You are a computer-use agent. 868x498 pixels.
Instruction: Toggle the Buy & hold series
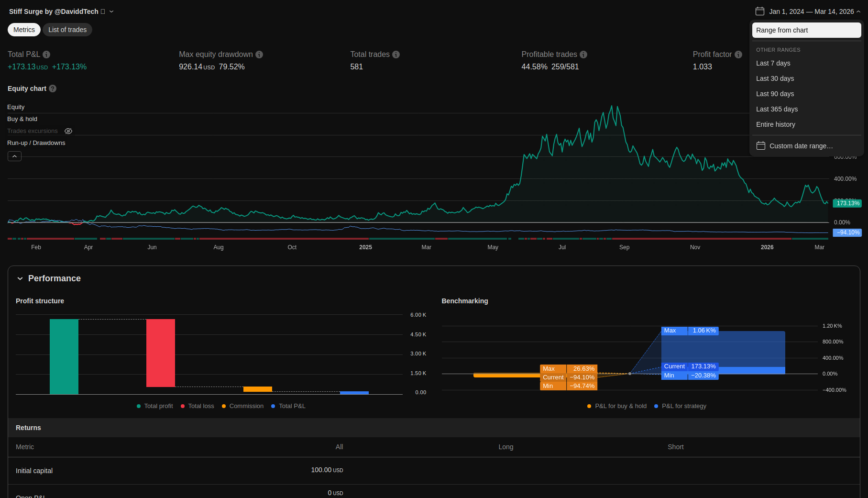[22, 119]
